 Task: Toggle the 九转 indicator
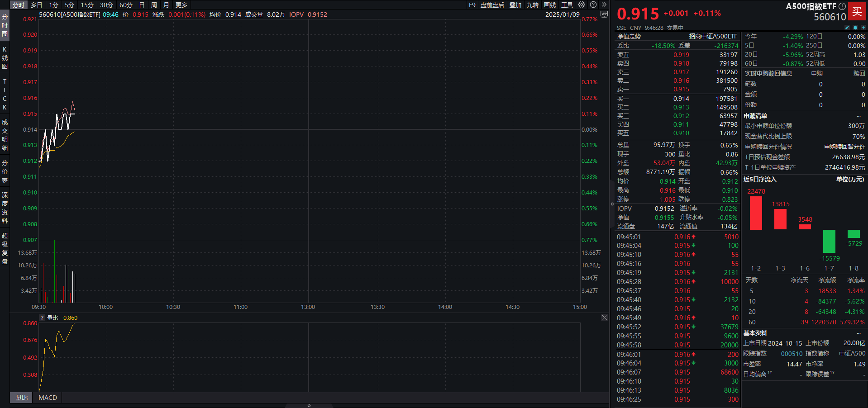pos(532,5)
